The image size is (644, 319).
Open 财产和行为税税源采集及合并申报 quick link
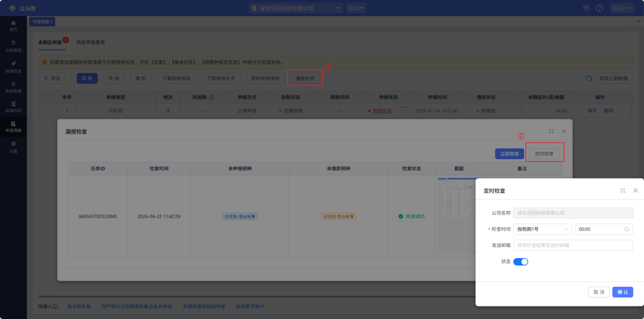[x=137, y=306]
